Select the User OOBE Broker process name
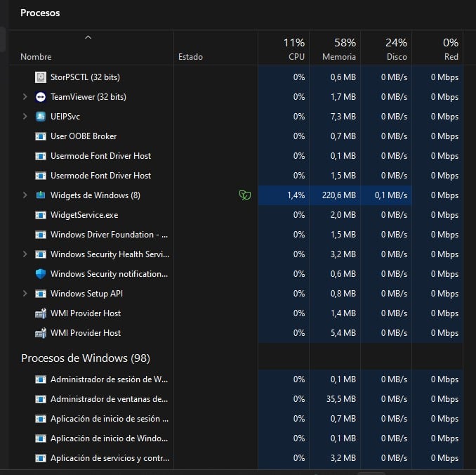The width and height of the screenshot is (476, 475). click(84, 136)
